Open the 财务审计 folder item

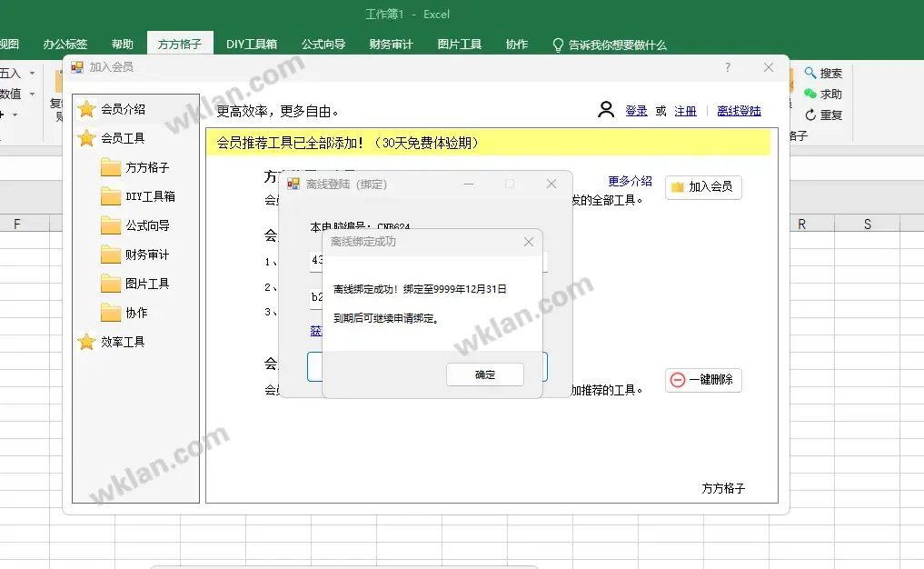(x=147, y=255)
